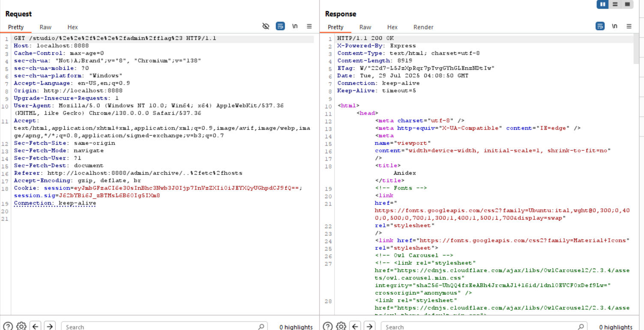This screenshot has height=330, width=644.
Task: Toggle line wrap icon in Response panel
Action: (x=600, y=27)
